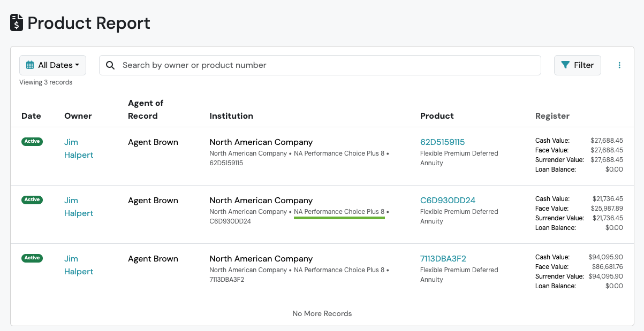Open product link 62D5159115
This screenshot has width=644, height=331.
point(443,142)
